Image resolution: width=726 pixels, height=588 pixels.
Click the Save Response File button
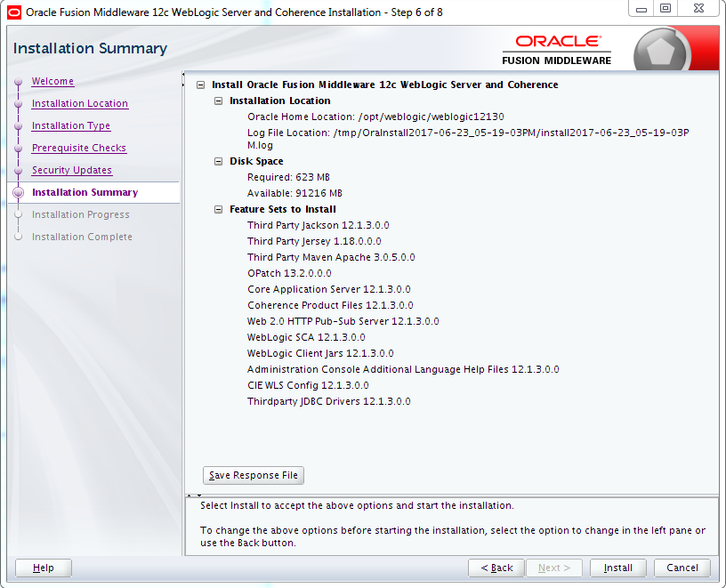(x=254, y=476)
